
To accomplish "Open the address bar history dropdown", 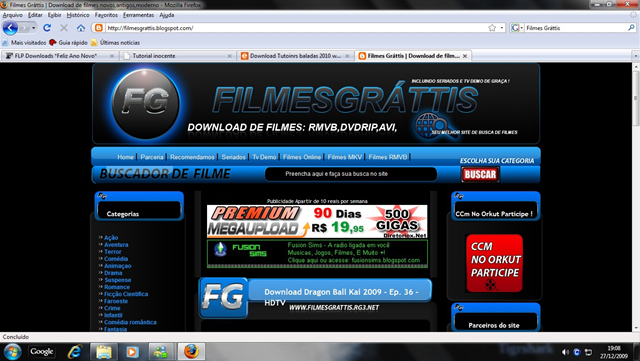I will (x=502, y=28).
